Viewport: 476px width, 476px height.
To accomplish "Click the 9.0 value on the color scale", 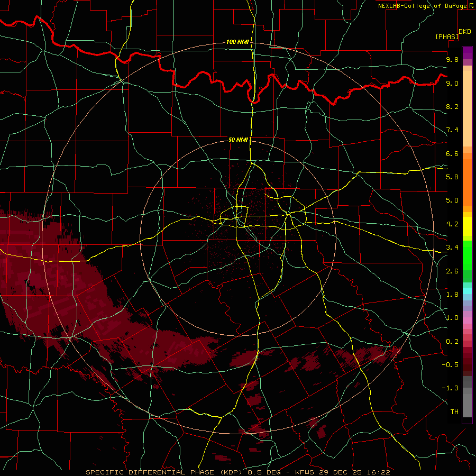I will tap(452, 83).
